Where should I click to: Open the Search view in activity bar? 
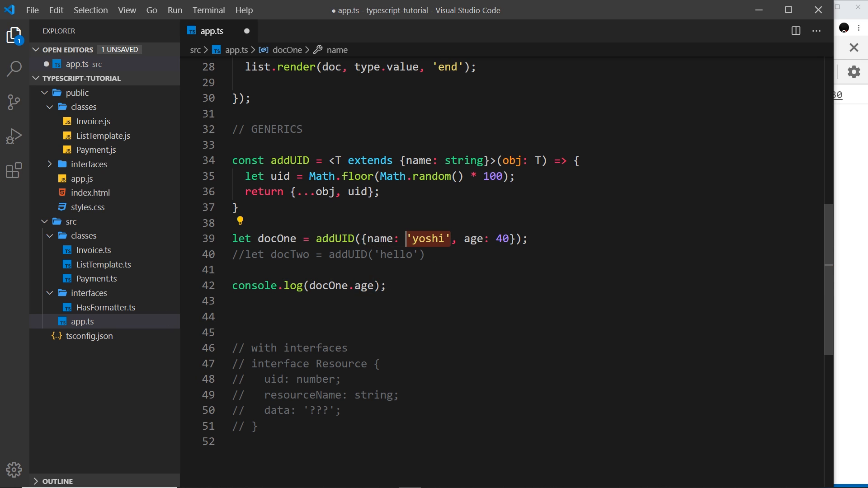pos(14,69)
